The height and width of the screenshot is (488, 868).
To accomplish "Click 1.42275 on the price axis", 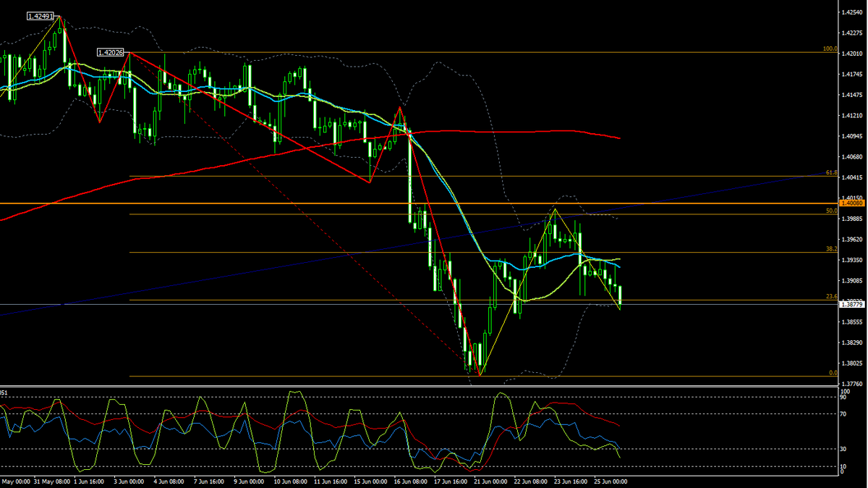I will point(852,33).
